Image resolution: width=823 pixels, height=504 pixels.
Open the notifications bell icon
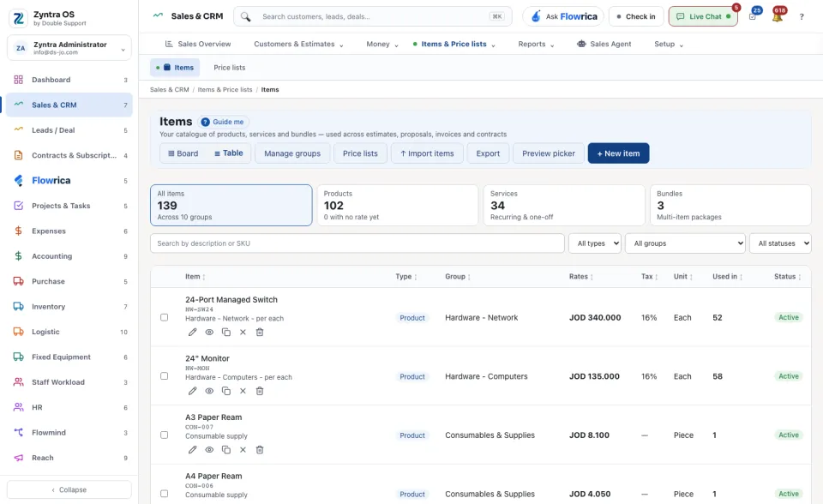click(x=778, y=17)
